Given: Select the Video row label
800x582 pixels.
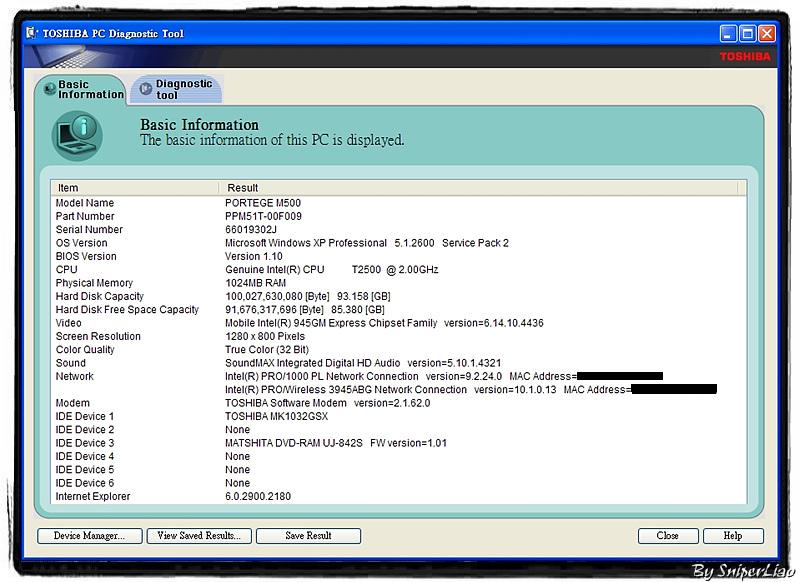Looking at the screenshot, I should click(68, 323).
